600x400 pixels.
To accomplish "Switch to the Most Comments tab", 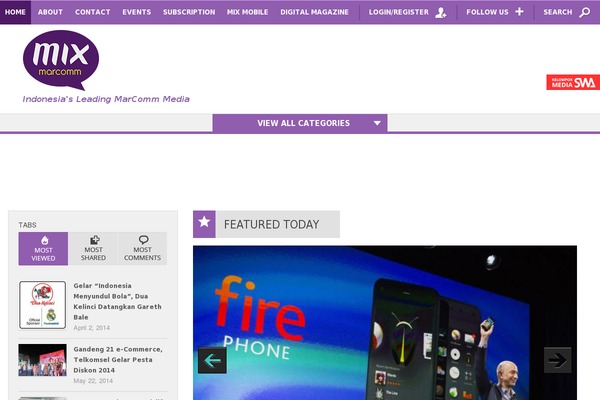I will pos(142,248).
